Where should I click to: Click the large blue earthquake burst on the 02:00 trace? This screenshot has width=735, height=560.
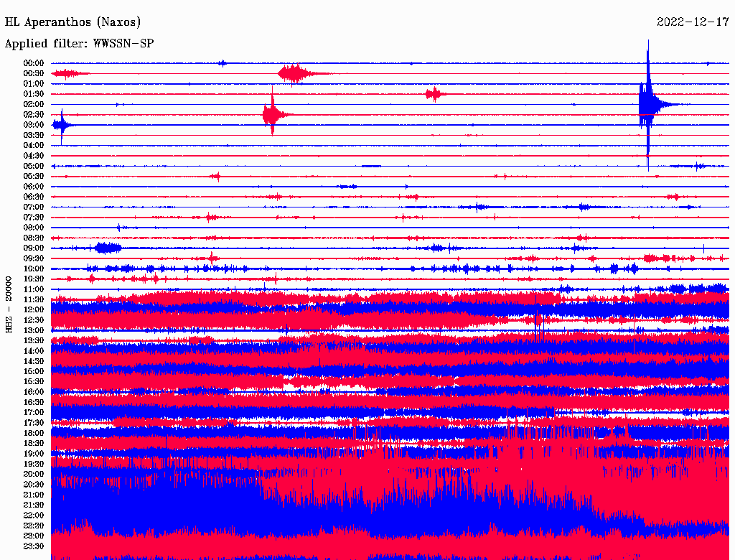(649, 104)
